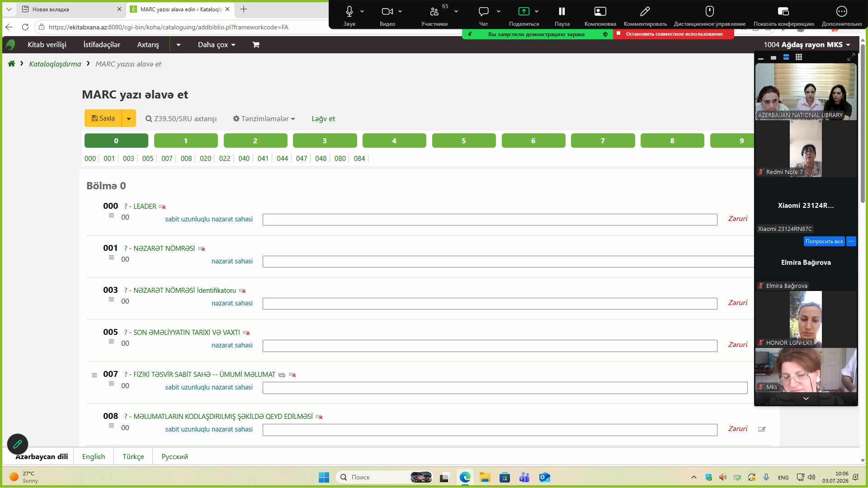Expand the Saxla save options arrow
This screenshot has height=488, width=868.
click(x=129, y=118)
